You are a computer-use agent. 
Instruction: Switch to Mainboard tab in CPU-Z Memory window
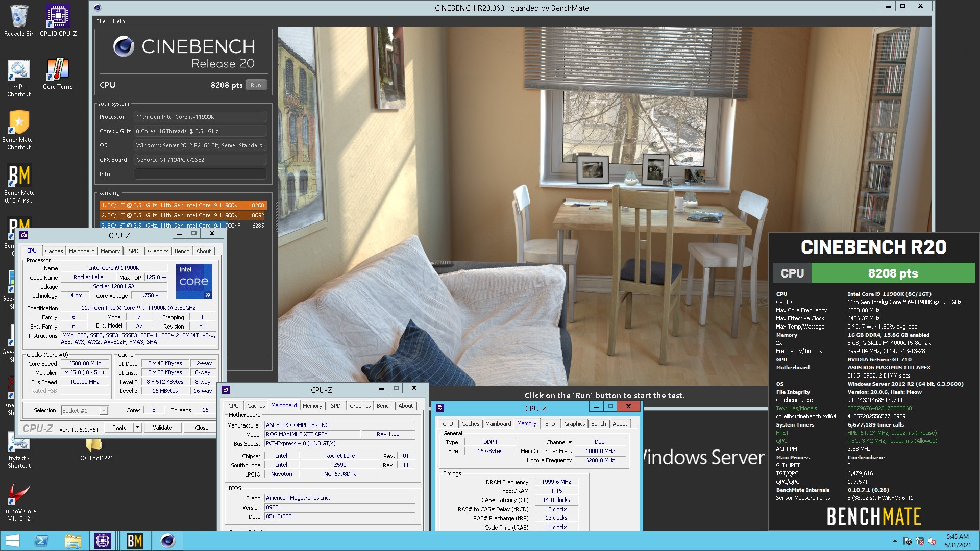click(x=498, y=424)
